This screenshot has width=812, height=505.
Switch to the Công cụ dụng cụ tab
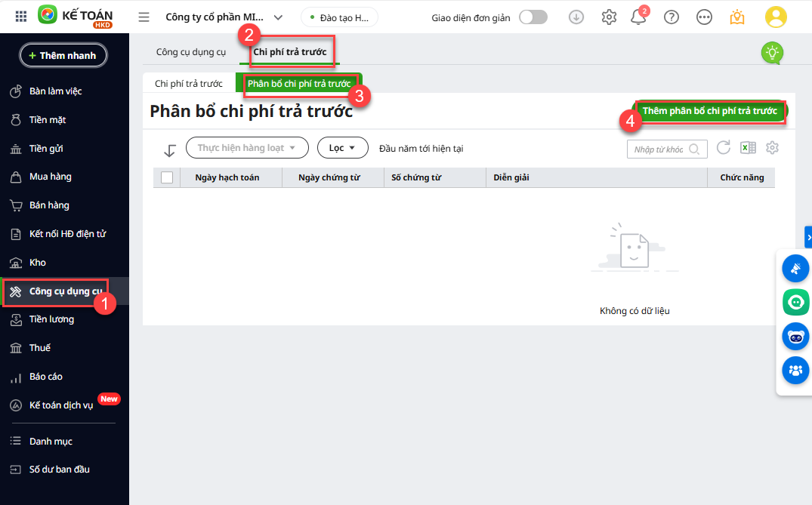point(190,52)
